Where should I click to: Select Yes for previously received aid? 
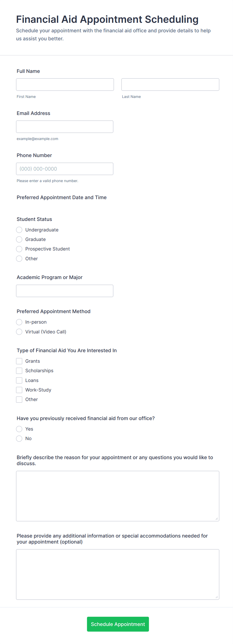19,429
